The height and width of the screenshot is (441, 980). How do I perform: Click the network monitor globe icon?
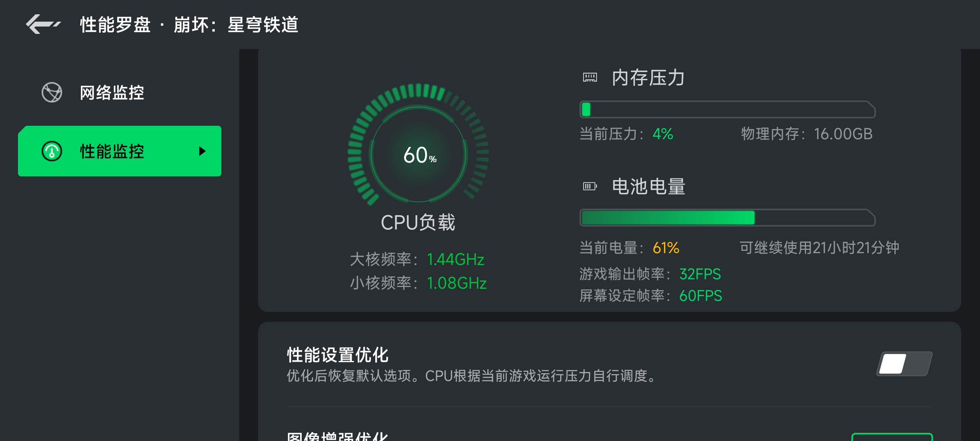(52, 92)
